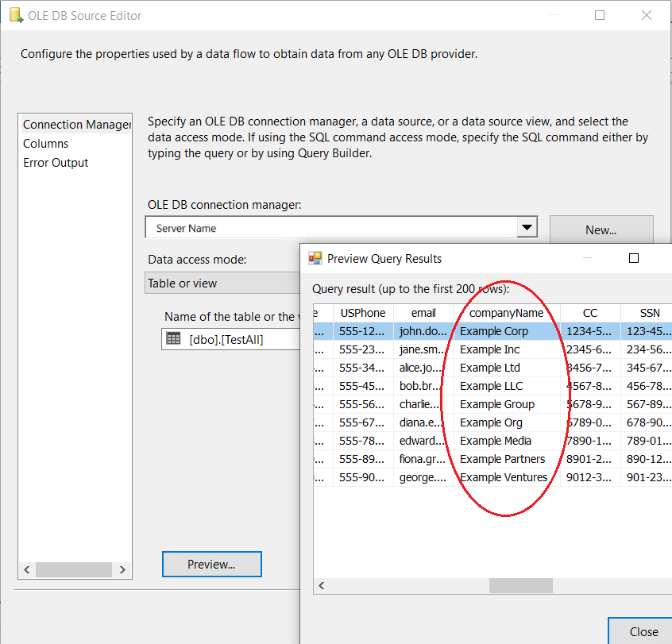This screenshot has width=672, height=644.
Task: Click the OLE DB Source Editor title icon
Action: [x=14, y=16]
